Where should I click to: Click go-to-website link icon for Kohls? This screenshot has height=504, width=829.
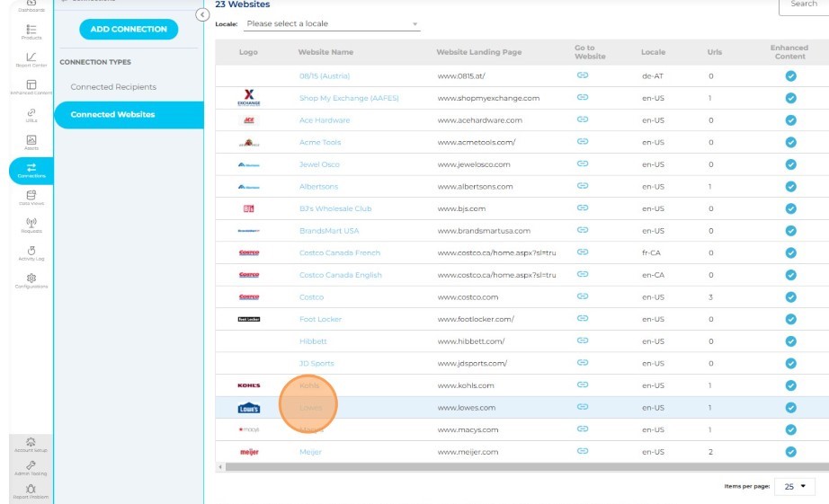[582, 385]
